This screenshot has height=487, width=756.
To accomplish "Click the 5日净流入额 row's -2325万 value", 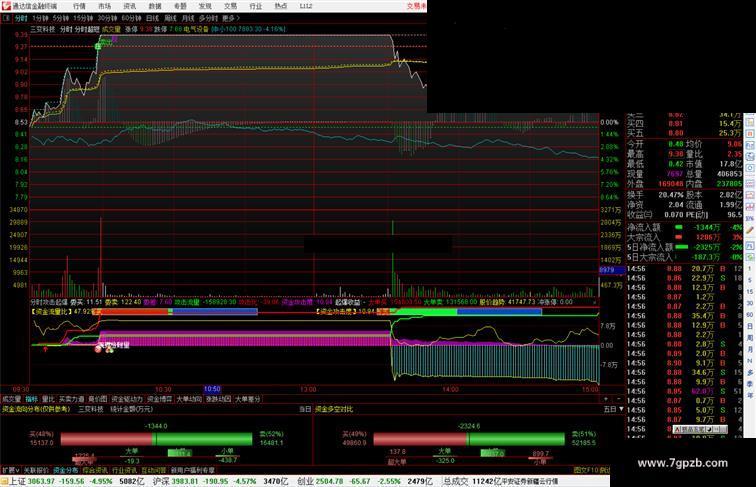I will coord(707,247).
